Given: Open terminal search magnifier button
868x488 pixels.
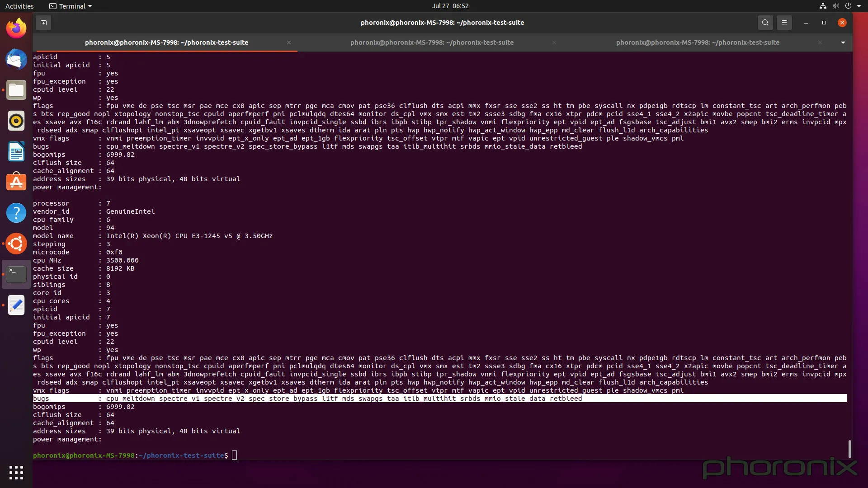Looking at the screenshot, I should coord(765,23).
